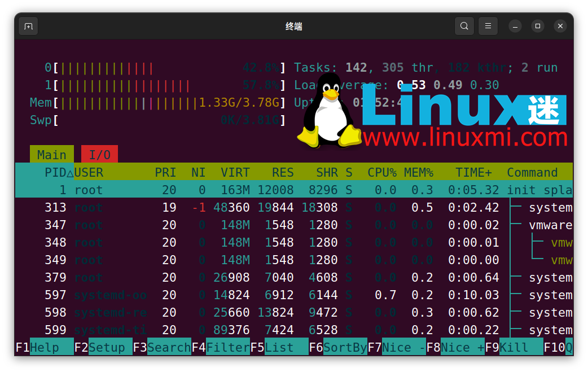588x372 pixels.
Task: Sort by the VIRT column header
Action: [x=235, y=173]
